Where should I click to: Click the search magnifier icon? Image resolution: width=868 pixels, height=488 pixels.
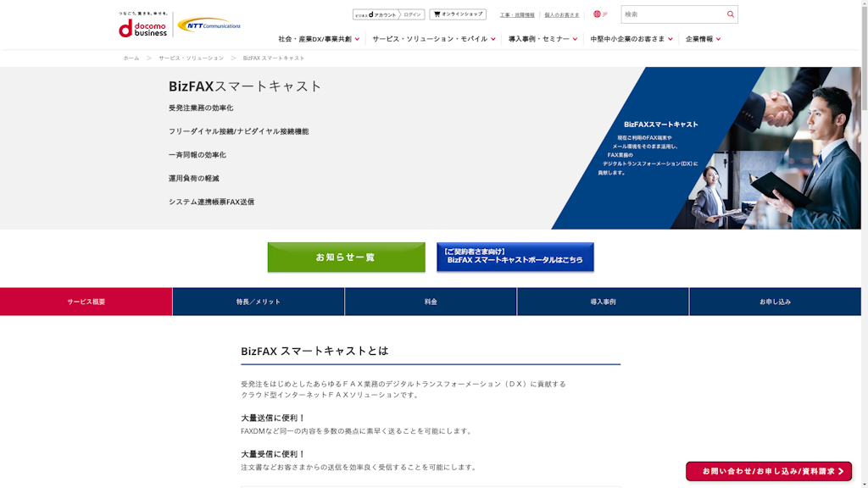pyautogui.click(x=730, y=14)
